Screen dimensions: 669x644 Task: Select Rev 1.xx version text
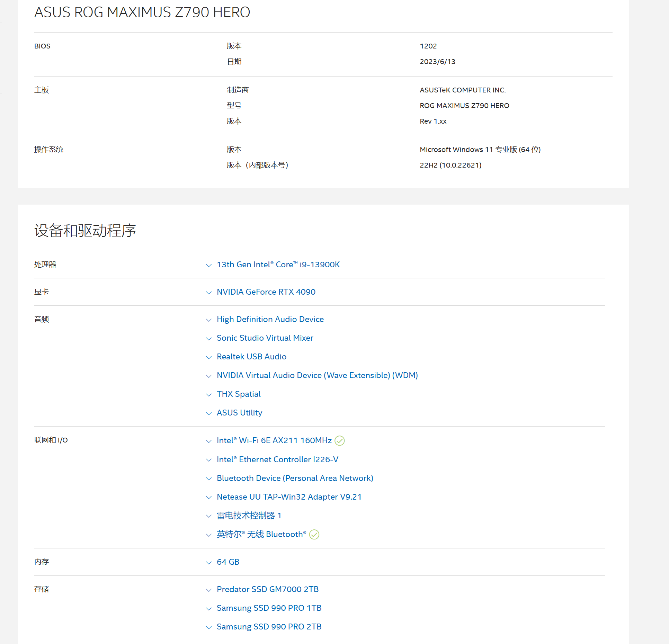pyautogui.click(x=433, y=121)
